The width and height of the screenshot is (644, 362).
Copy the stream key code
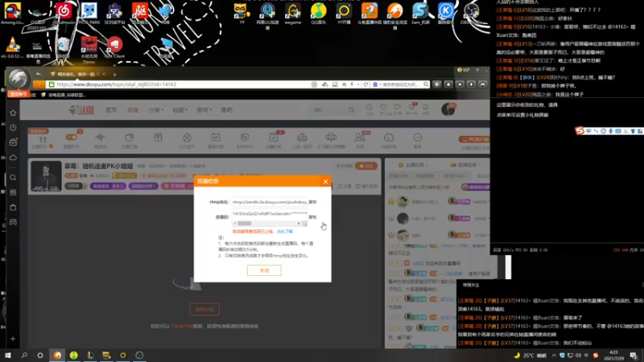(312, 216)
